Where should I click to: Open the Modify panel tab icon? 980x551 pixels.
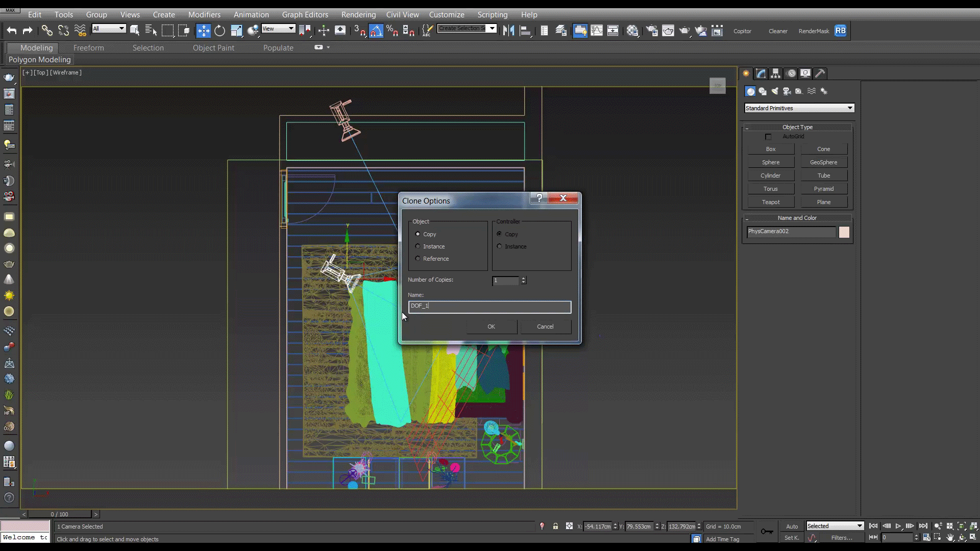[x=761, y=73]
